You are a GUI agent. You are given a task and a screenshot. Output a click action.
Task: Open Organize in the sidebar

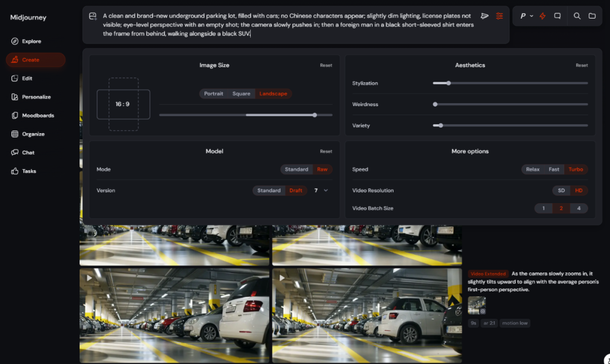click(33, 134)
